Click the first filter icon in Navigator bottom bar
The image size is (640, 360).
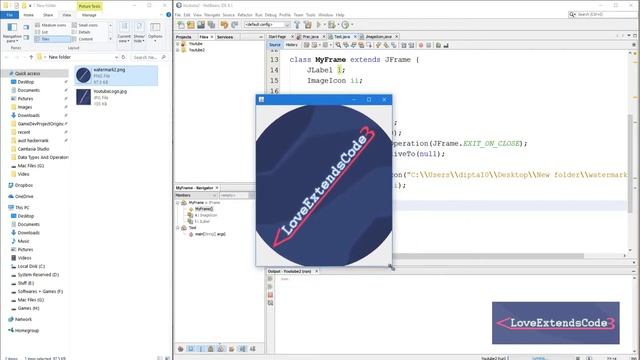click(181, 349)
